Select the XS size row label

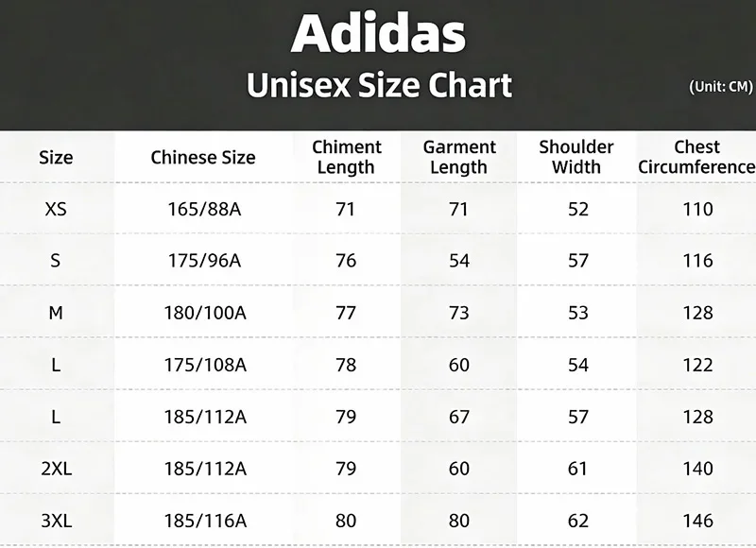click(56, 209)
